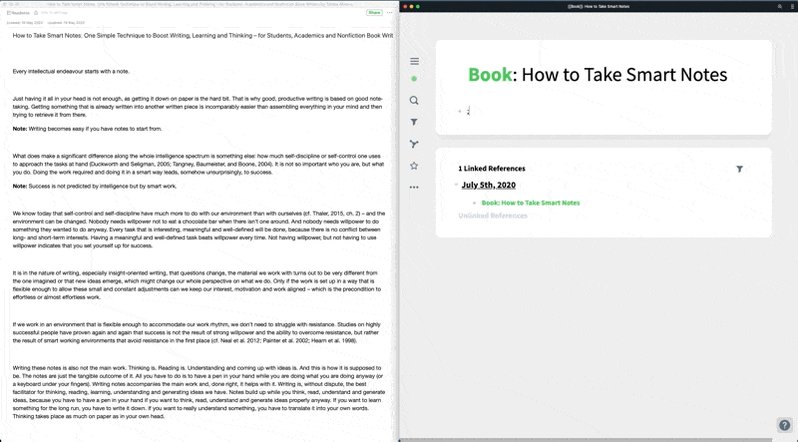Collapse the July 5th, 2020 reference group

(x=457, y=185)
